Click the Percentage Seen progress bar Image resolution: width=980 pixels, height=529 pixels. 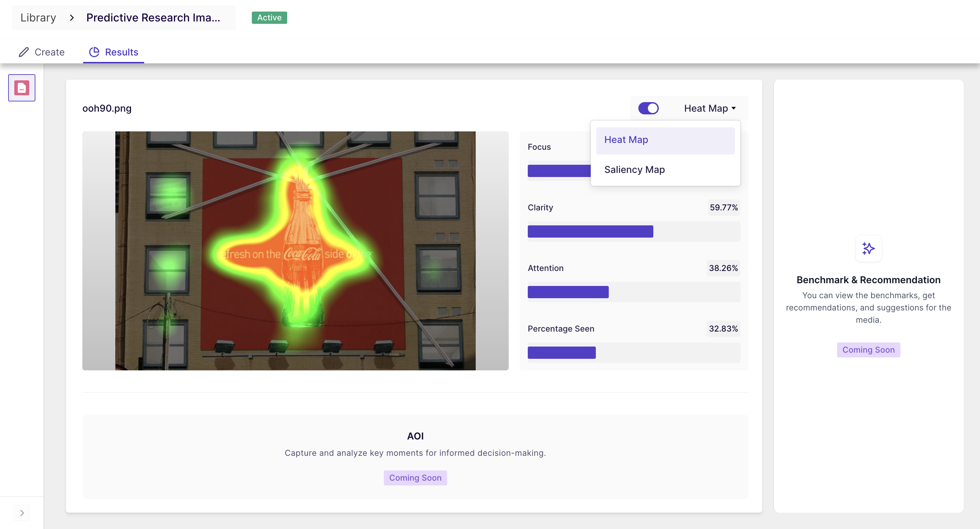point(633,352)
